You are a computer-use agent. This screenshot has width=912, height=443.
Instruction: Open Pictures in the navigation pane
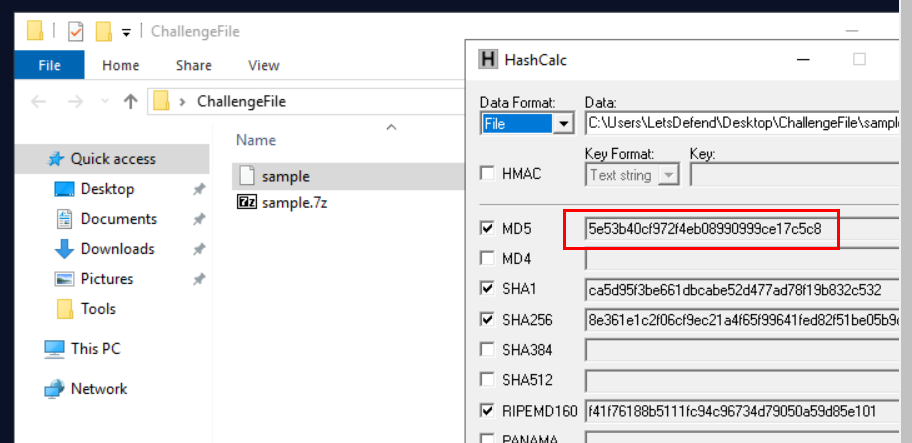[106, 279]
